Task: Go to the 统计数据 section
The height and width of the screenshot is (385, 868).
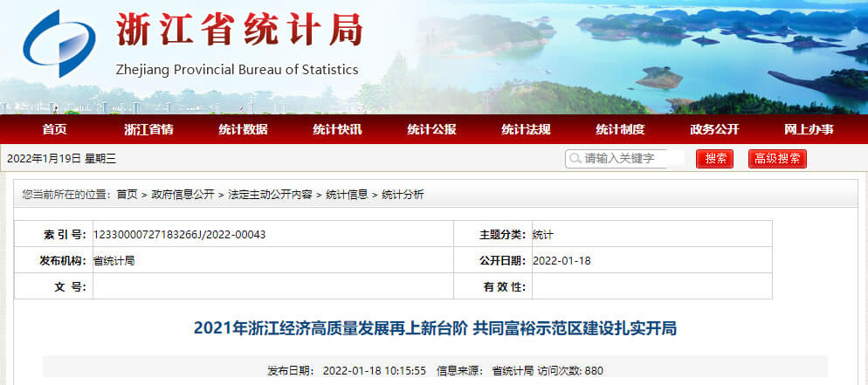Action: [x=243, y=129]
